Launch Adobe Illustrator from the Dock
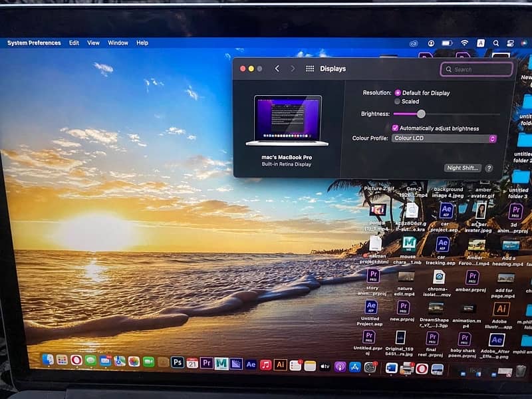 point(281,364)
